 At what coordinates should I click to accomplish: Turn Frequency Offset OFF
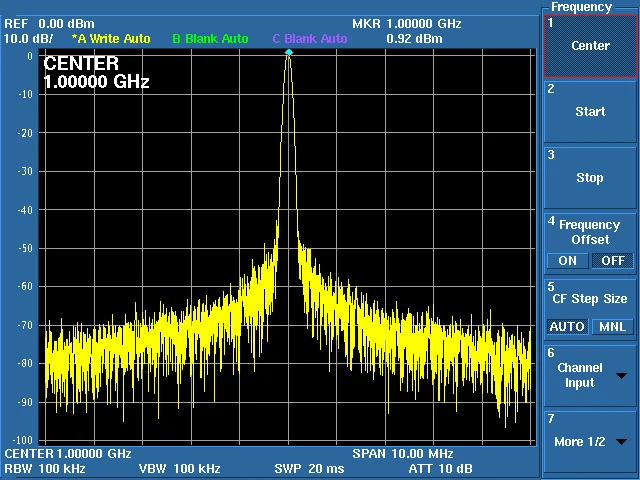click(613, 260)
